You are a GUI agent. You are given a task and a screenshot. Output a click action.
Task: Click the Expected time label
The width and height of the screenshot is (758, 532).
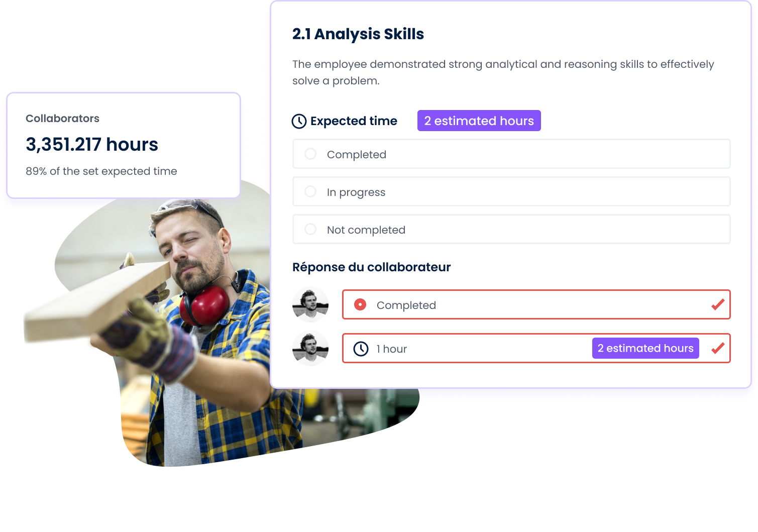tap(354, 121)
